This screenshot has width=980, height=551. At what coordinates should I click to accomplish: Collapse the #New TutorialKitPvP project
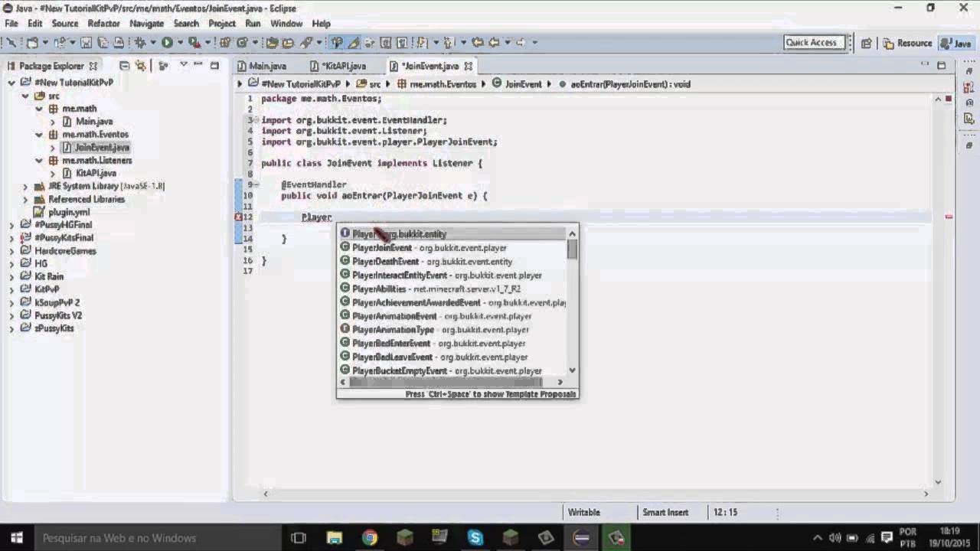(11, 83)
